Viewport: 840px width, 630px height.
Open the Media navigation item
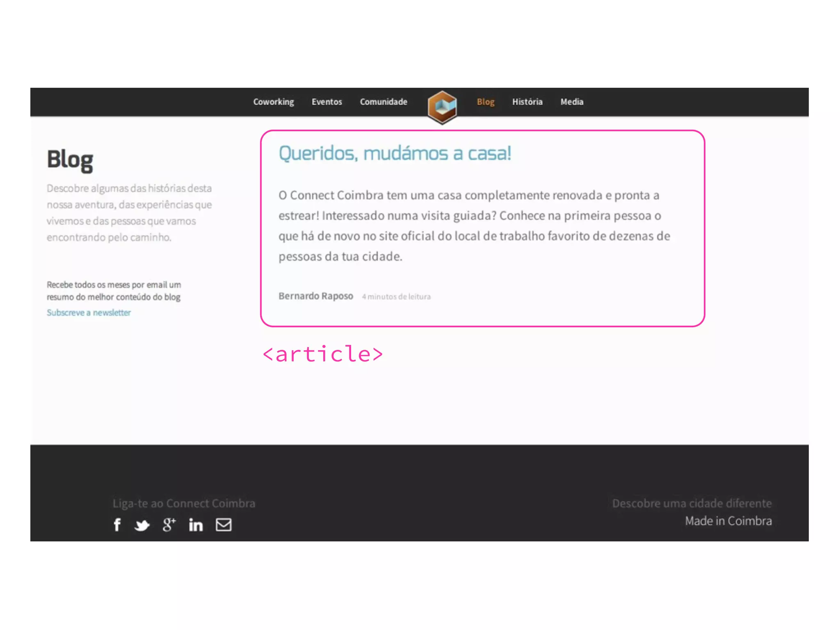coord(572,102)
